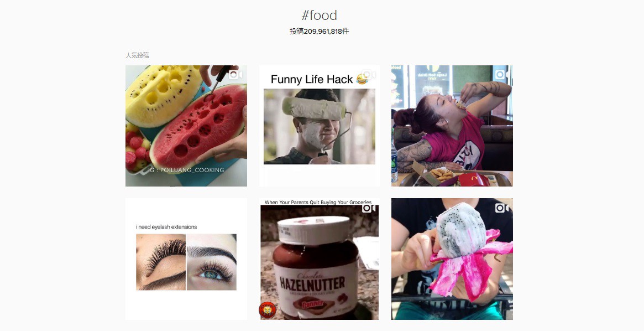Click the 人気投稿 section label
Screen dimensions: 644x331
point(137,55)
